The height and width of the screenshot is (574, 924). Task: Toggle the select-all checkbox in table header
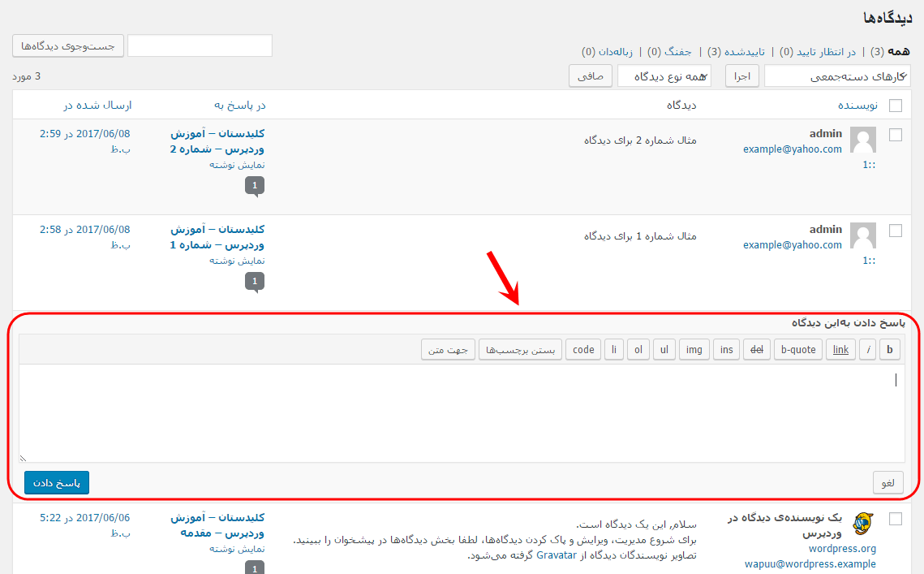895,106
